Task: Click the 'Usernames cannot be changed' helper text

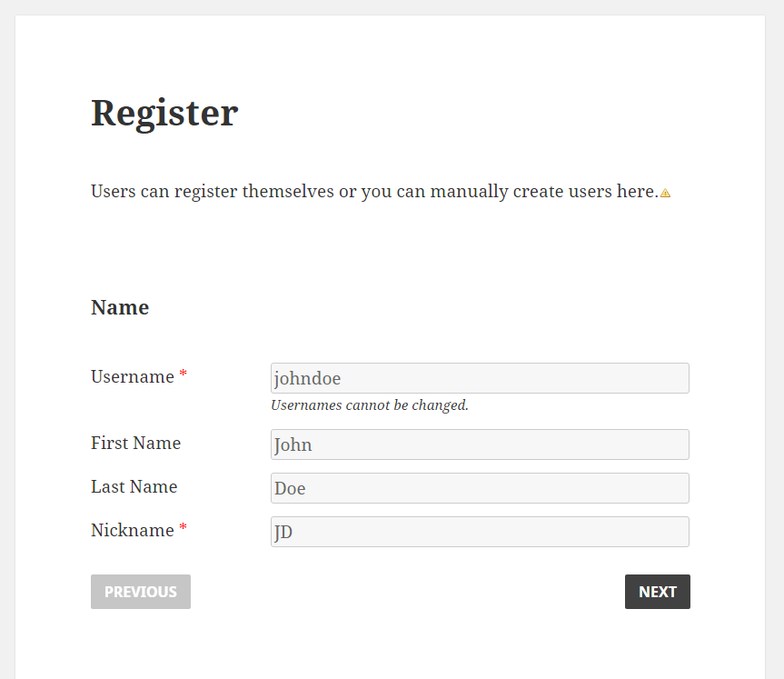Action: coord(369,404)
